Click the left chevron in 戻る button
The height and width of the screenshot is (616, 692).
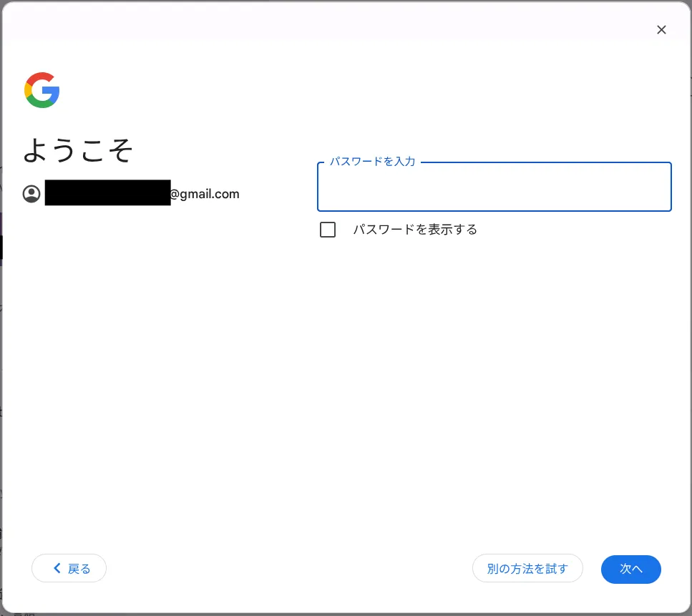pyautogui.click(x=57, y=568)
